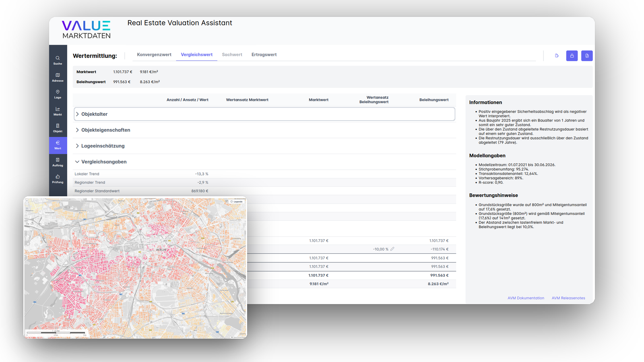Click the PDF export document button

pyautogui.click(x=587, y=56)
